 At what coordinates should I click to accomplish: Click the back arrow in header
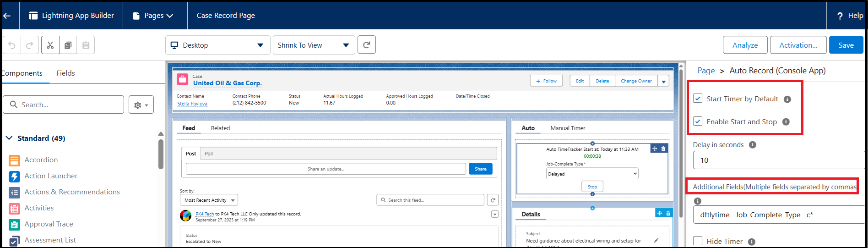tap(7, 16)
